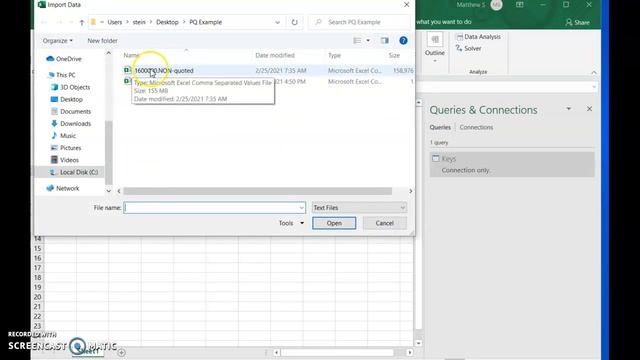Open the file dialog help icon
This screenshot has height=360, width=640.
[403, 40]
